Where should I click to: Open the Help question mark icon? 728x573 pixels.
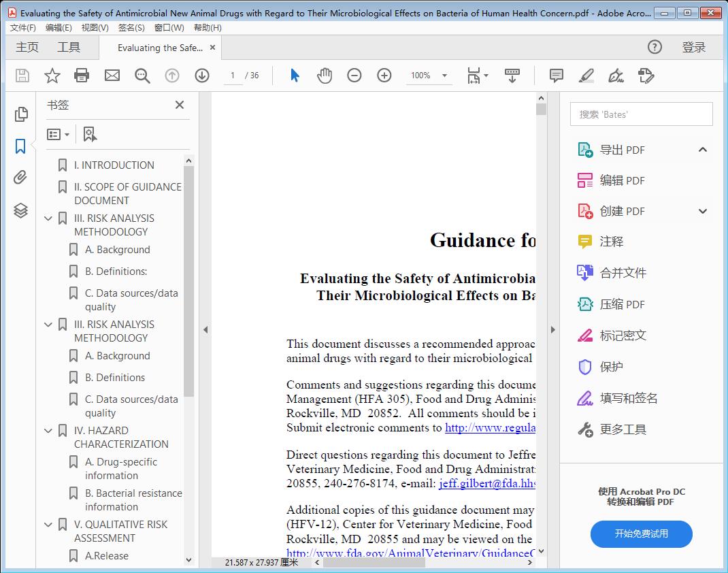(x=655, y=47)
